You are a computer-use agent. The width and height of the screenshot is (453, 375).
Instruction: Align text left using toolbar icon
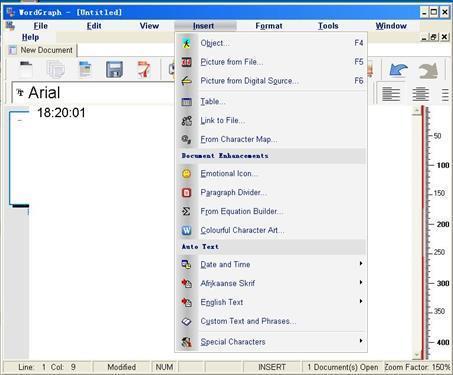(391, 94)
